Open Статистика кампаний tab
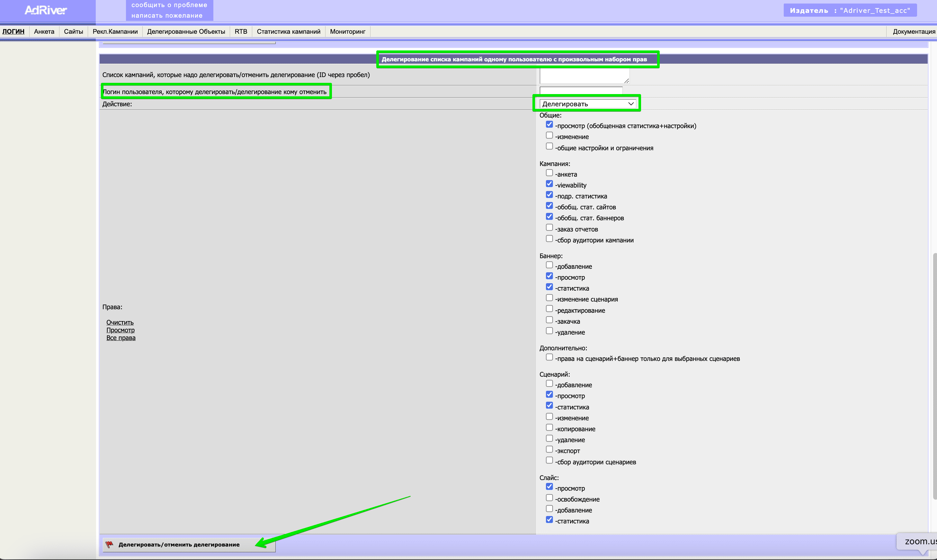This screenshot has height=560, width=937. [289, 31]
